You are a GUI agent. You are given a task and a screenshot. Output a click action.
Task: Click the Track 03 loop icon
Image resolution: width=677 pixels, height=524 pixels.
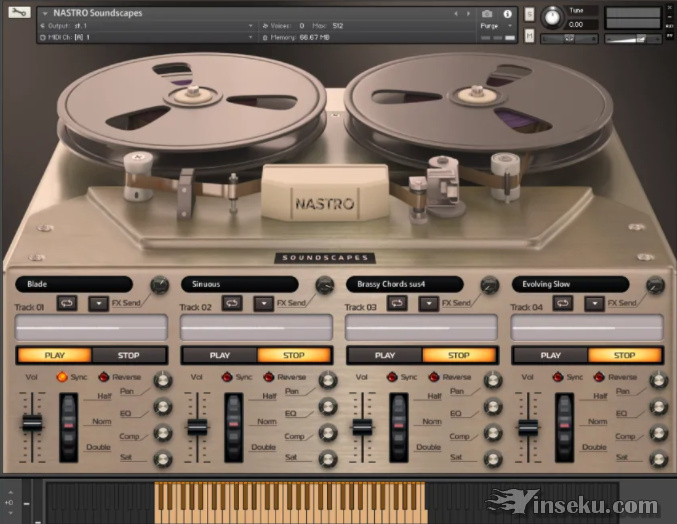(x=397, y=303)
